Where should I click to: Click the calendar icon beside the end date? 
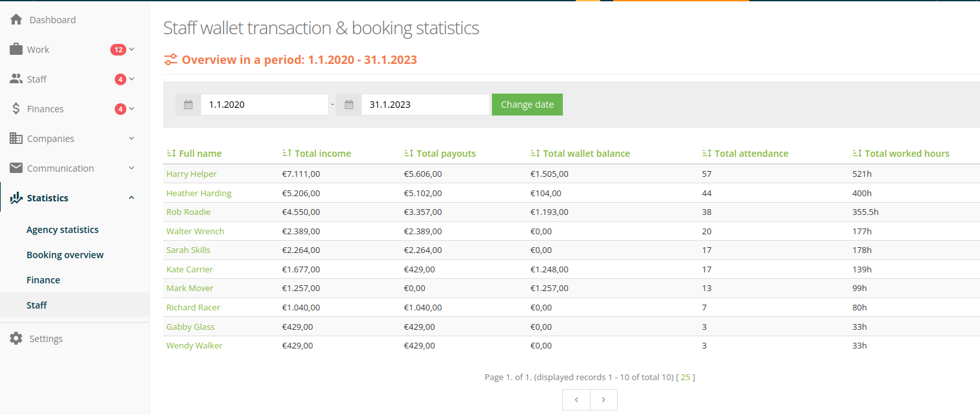pos(348,104)
